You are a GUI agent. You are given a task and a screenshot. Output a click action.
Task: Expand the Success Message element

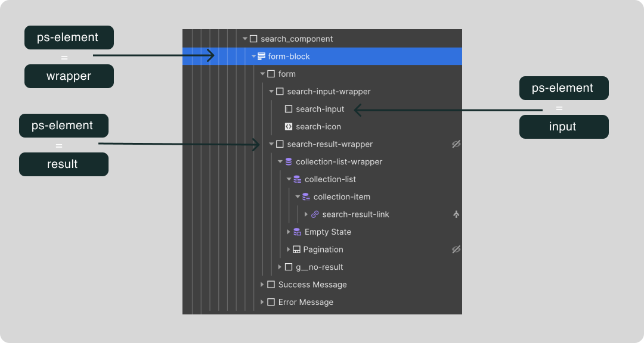262,284
